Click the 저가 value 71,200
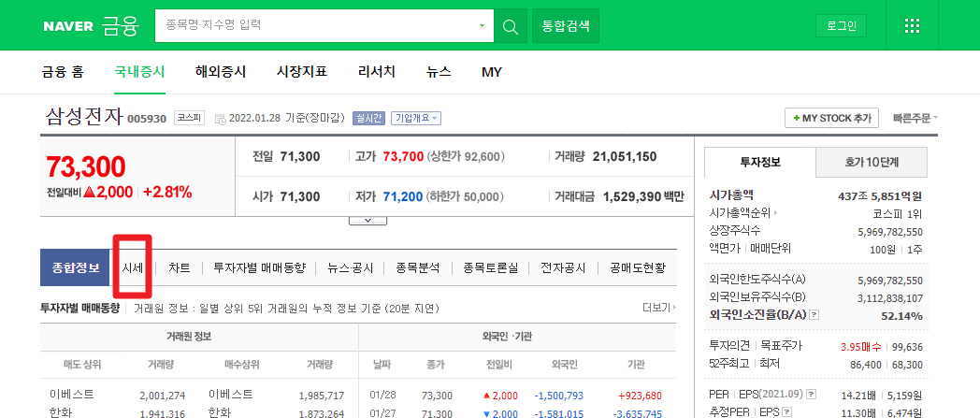 pyautogui.click(x=403, y=196)
